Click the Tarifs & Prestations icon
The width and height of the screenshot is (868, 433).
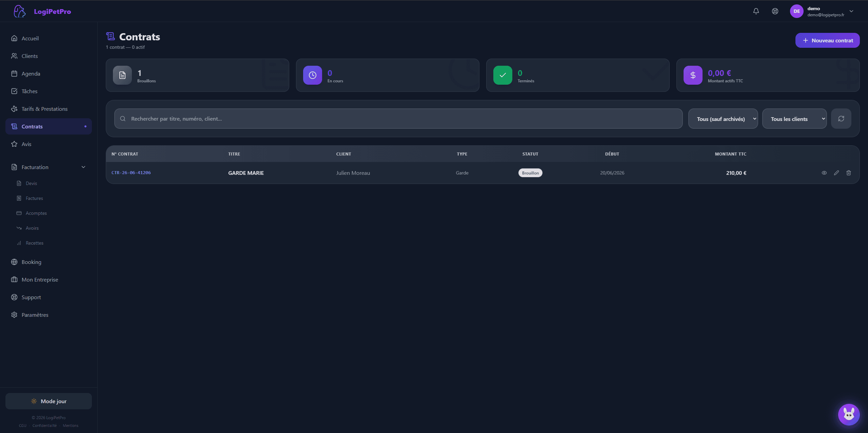[14, 109]
